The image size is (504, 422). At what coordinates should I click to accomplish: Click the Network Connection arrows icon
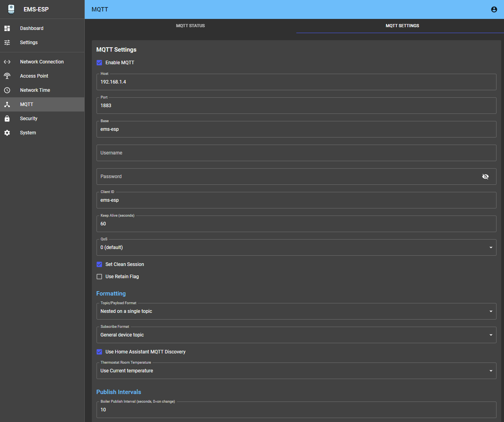7,62
